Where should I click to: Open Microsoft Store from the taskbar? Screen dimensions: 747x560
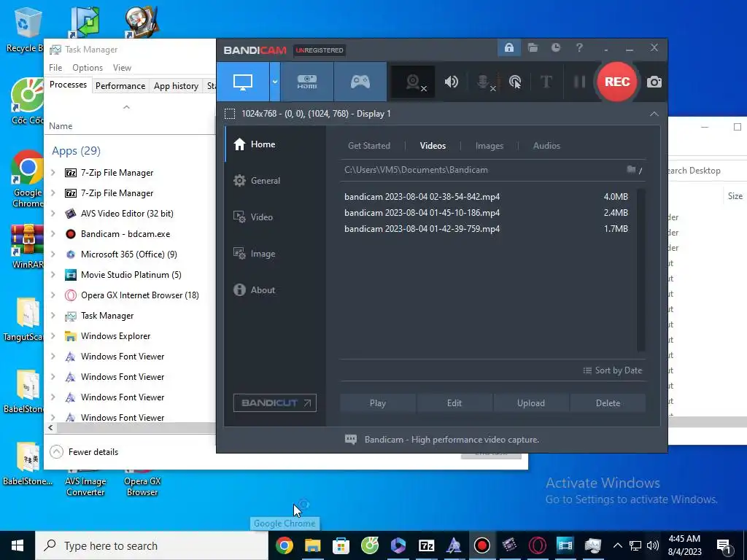(341, 545)
